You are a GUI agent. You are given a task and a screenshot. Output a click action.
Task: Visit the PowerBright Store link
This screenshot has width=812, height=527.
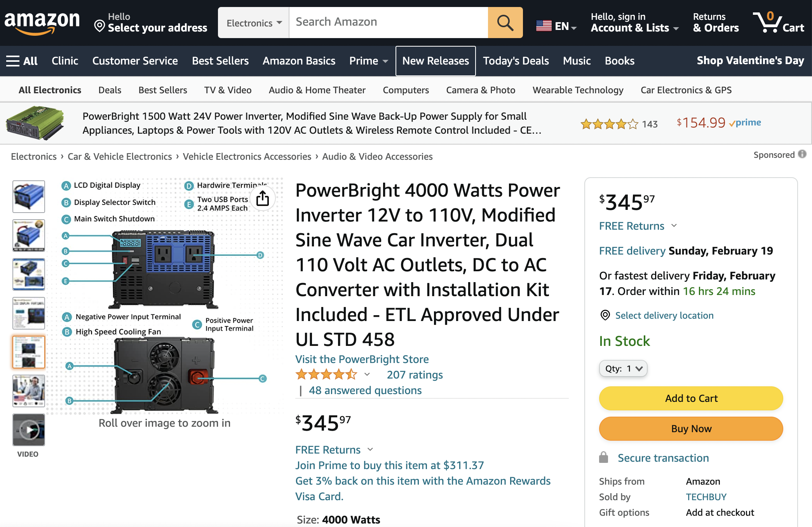coord(362,359)
